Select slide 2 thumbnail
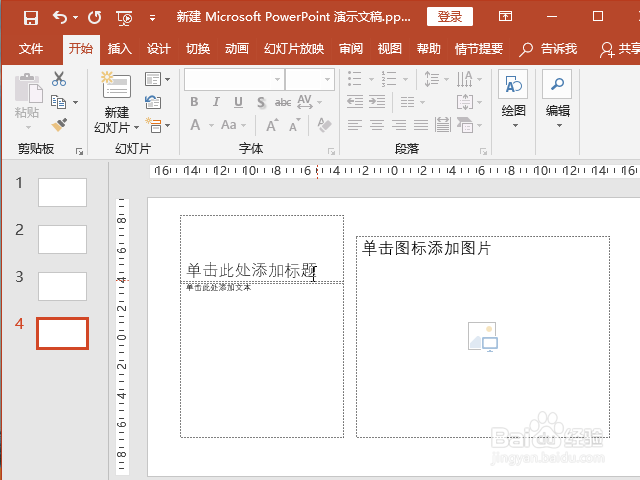 point(62,239)
